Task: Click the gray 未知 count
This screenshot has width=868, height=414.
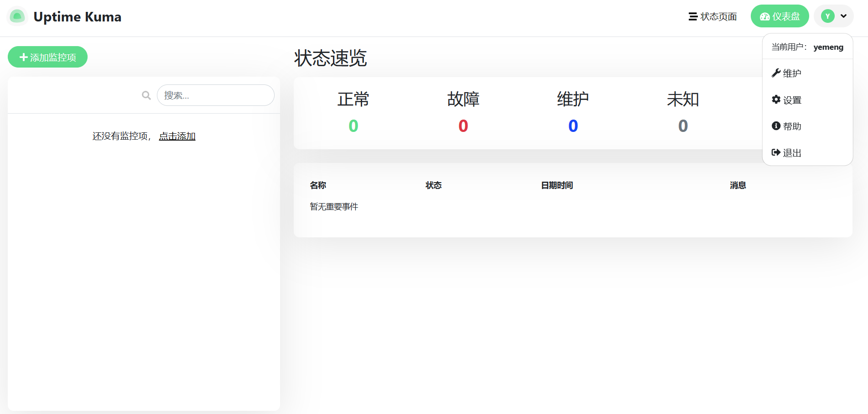Action: coord(683,126)
